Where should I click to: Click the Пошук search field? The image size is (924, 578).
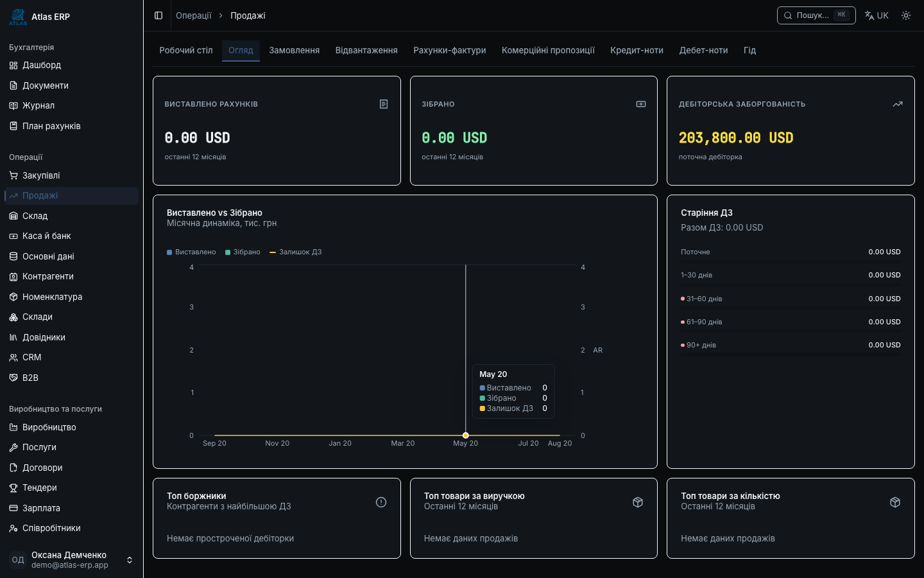[816, 15]
